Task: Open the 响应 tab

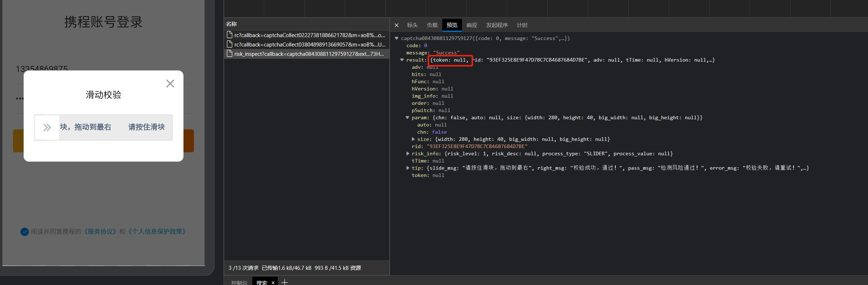Action: pyautogui.click(x=472, y=25)
